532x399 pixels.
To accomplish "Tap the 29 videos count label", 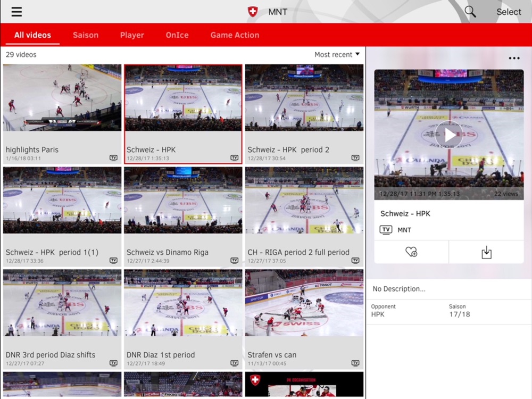I will 21,55.
